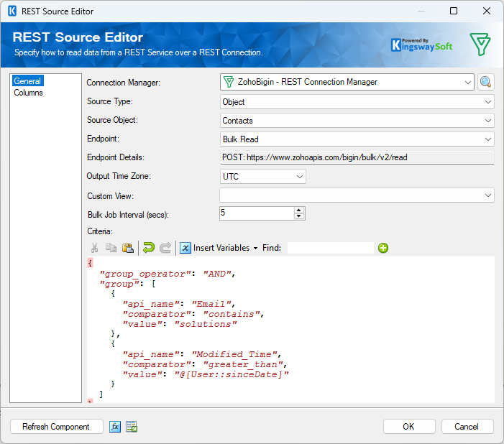Click the "group_operator" line in criteria editor

point(168,274)
